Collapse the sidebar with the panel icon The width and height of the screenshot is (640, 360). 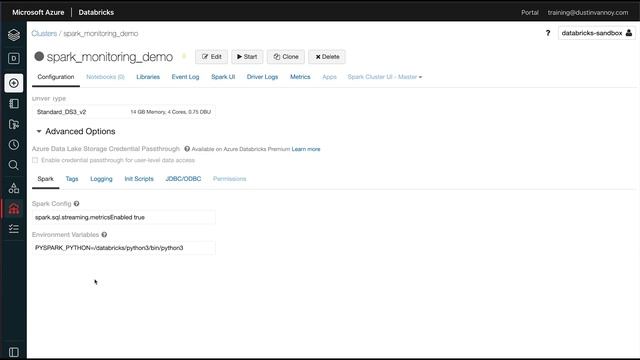pyautogui.click(x=13, y=352)
